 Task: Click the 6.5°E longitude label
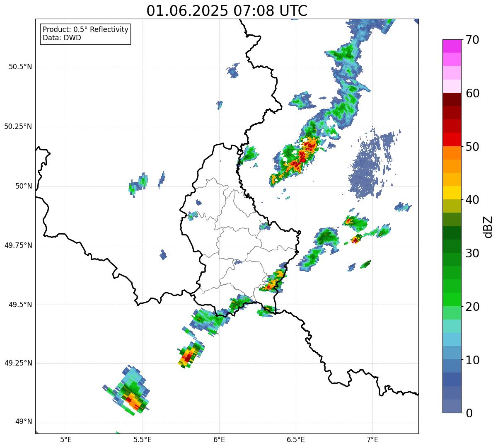click(x=296, y=439)
